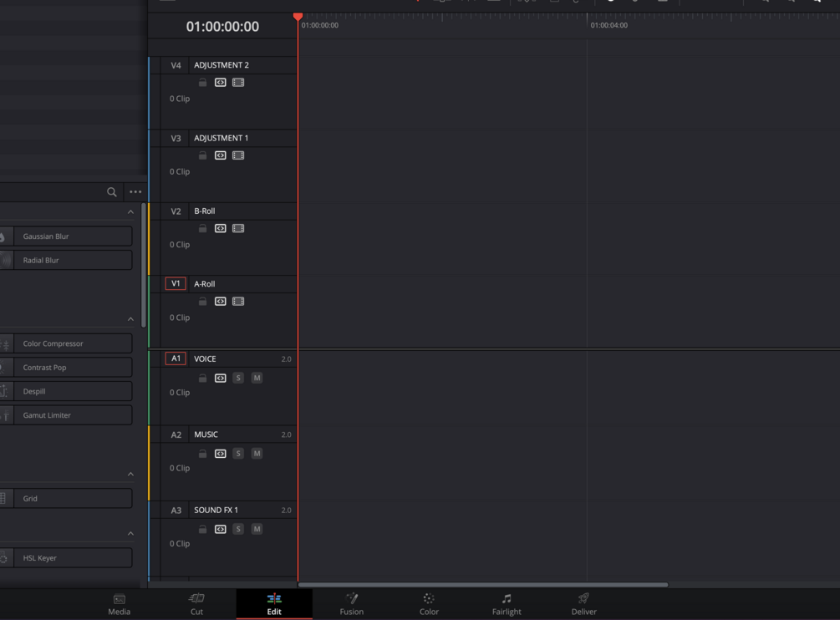Viewport: 840px width, 620px height.
Task: Solo the MUSIC audio track
Action: pyautogui.click(x=238, y=454)
